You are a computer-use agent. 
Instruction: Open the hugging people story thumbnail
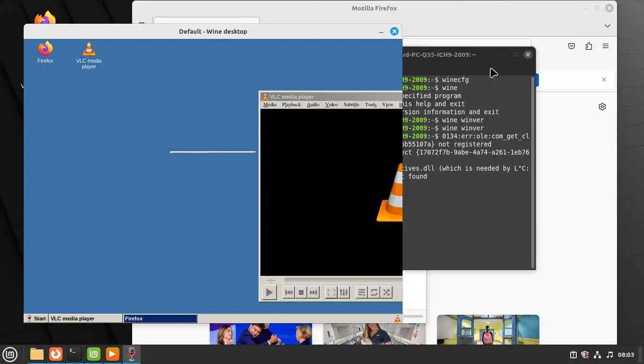pyautogui.click(x=261, y=334)
